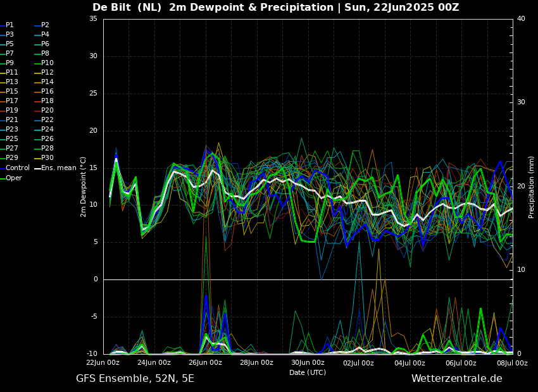Screen dimensions: 538x392
Task: Select legend entry P14
Action: pos(44,82)
